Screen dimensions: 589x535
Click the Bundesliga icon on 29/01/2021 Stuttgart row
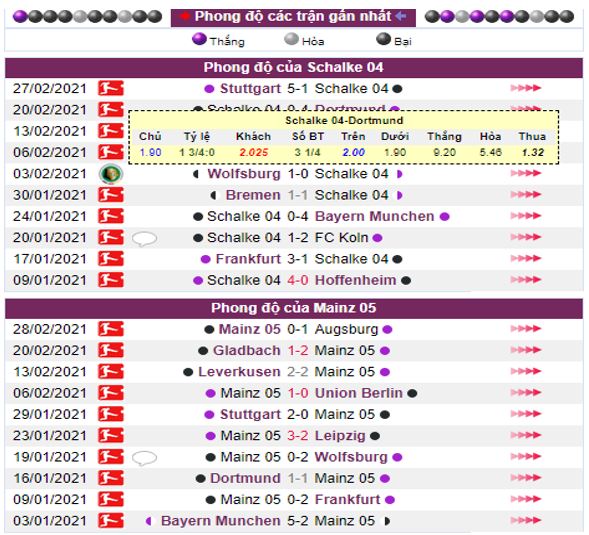click(x=110, y=414)
